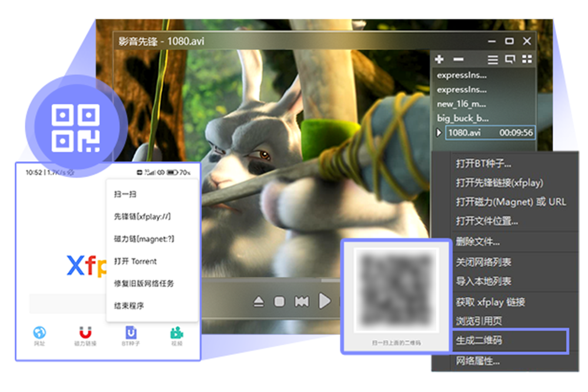The height and width of the screenshot is (392, 588).
Task: Open the playlist list-view icon
Action: (493, 59)
